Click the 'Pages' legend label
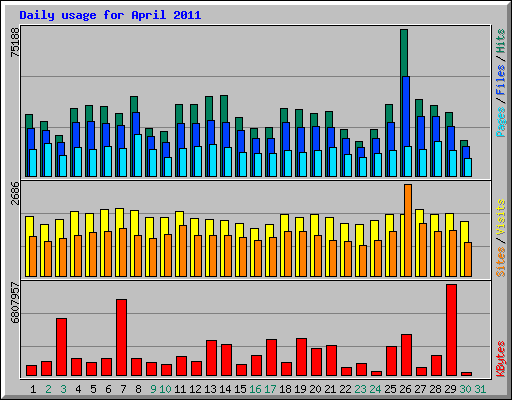This screenshot has width=512, height=400. (x=500, y=122)
